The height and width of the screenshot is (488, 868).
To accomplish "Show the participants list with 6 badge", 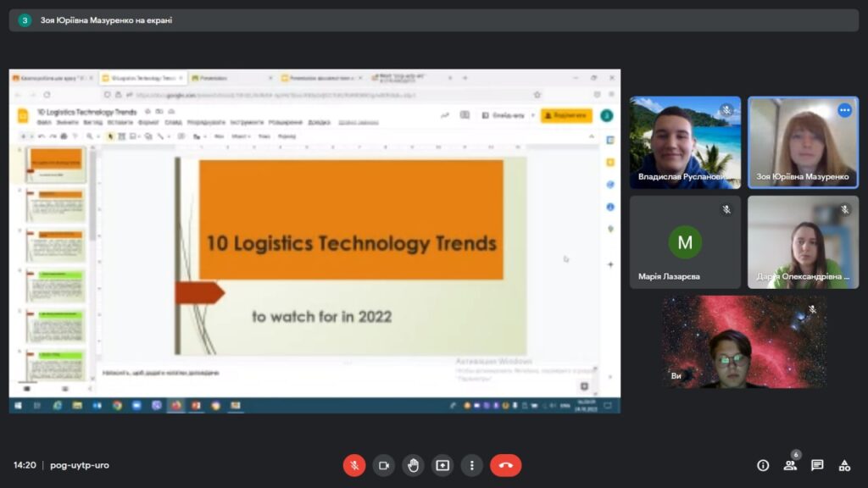I will tap(790, 465).
